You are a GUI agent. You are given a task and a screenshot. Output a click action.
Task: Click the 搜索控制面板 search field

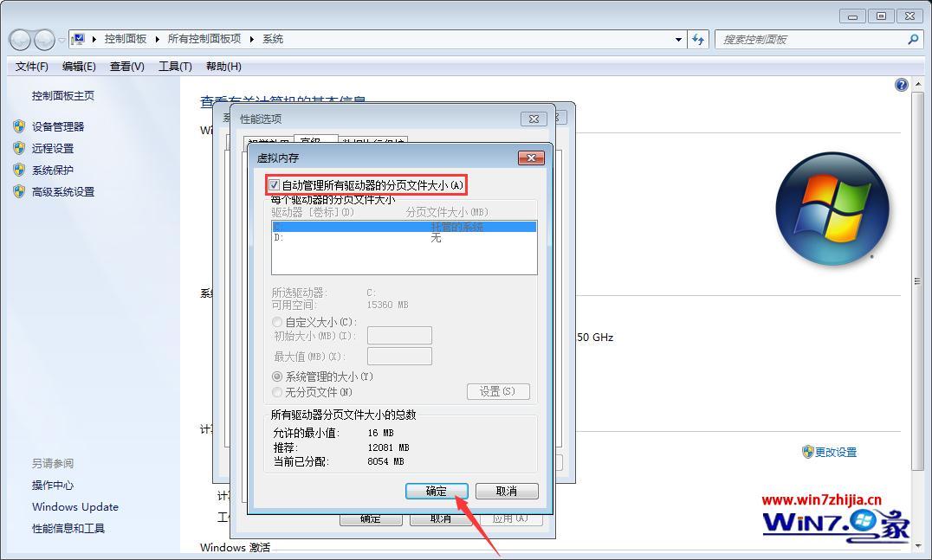point(810,39)
